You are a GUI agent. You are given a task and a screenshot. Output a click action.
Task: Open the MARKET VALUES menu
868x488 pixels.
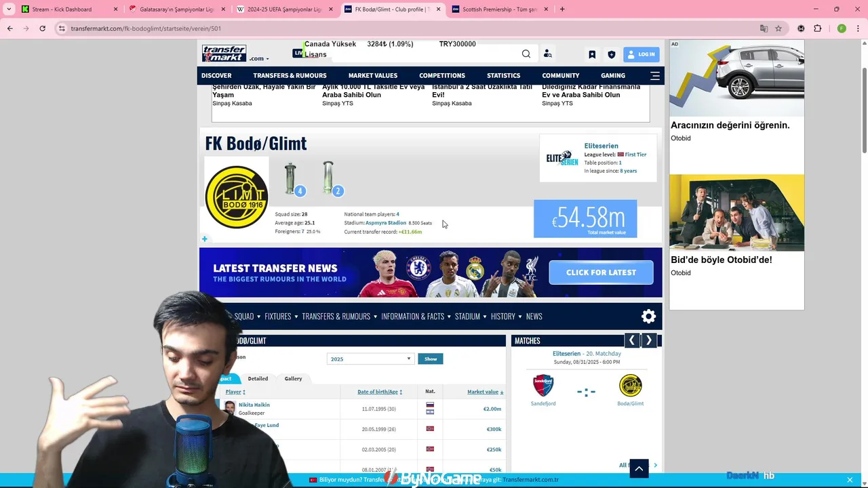tap(373, 76)
